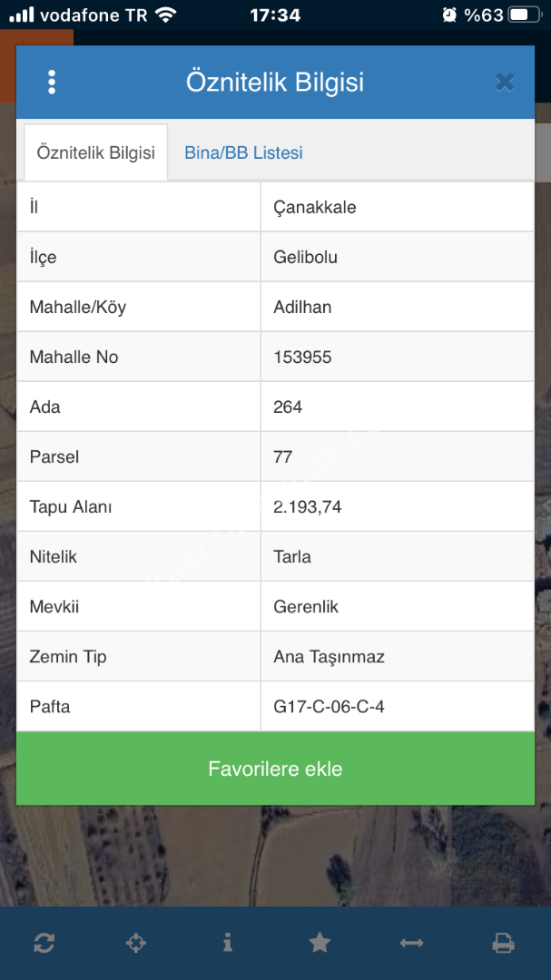Screen dimensions: 551x980
Task: Tap the battery indicator in status bar
Action: 524,15
